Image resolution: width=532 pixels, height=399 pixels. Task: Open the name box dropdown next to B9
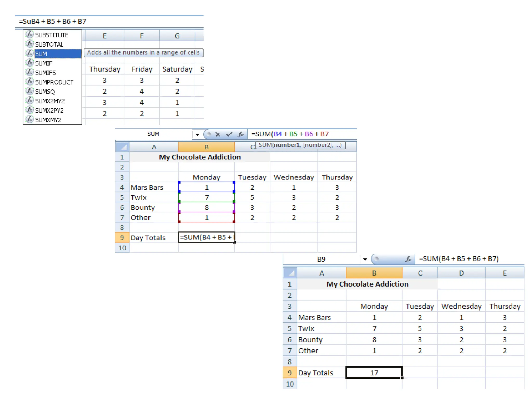[365, 259]
